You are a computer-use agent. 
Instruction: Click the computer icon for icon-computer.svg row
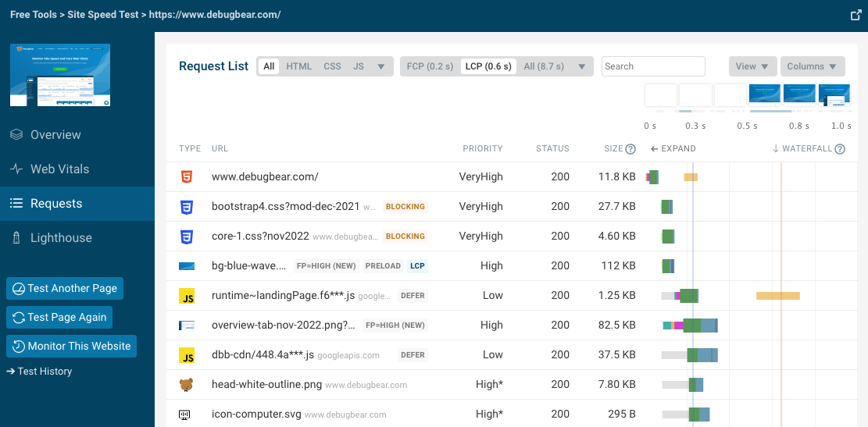[x=185, y=415]
